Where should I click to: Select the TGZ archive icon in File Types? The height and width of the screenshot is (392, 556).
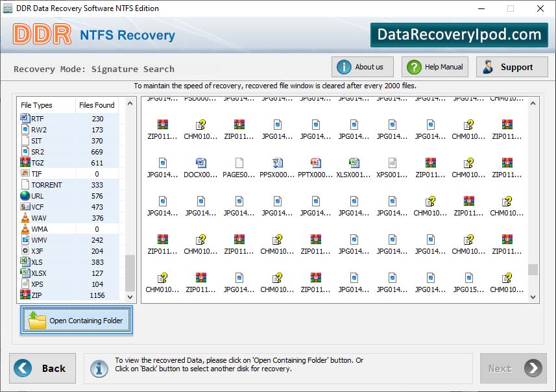25,162
